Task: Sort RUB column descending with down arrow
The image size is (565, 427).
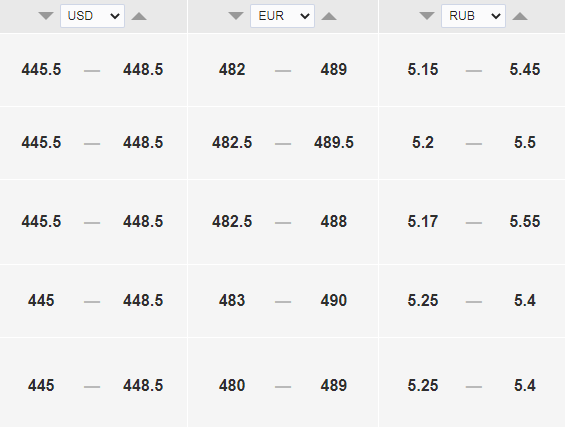Action: 427,16
